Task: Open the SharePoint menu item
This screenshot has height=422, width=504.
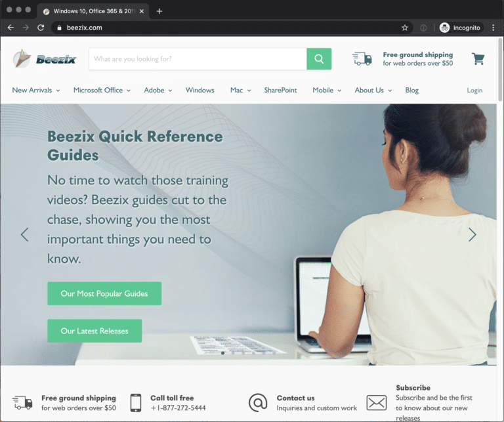Action: pyautogui.click(x=280, y=91)
